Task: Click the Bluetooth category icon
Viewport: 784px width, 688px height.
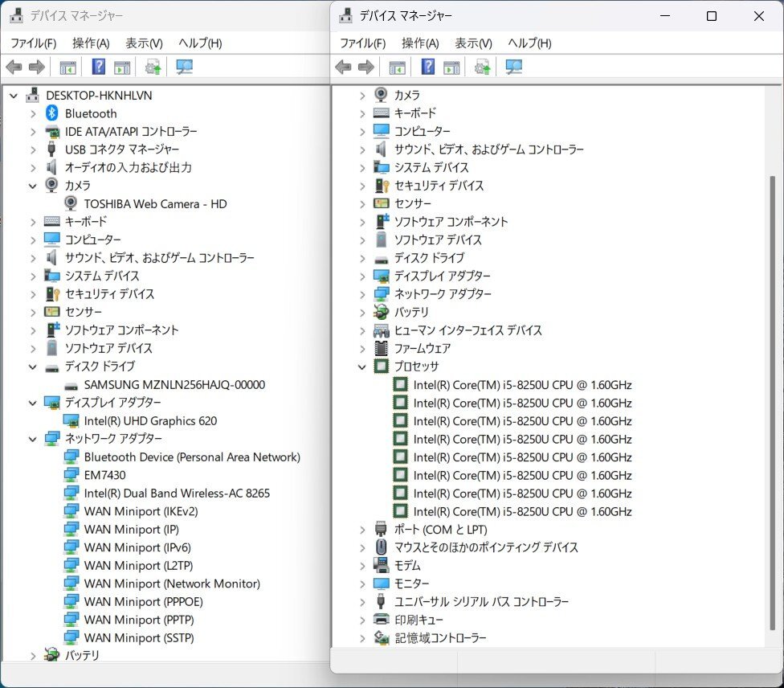Action: (x=52, y=113)
